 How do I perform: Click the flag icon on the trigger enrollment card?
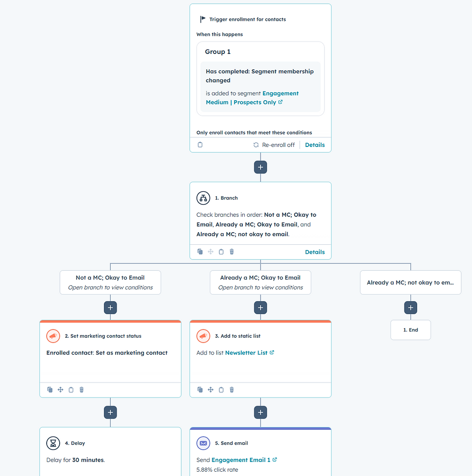(x=202, y=19)
